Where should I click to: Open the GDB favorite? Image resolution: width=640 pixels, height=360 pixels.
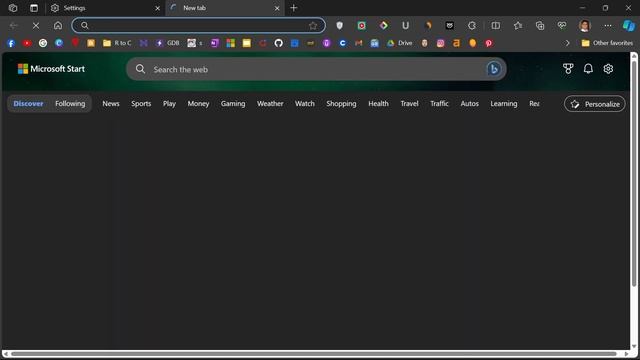coord(168,43)
